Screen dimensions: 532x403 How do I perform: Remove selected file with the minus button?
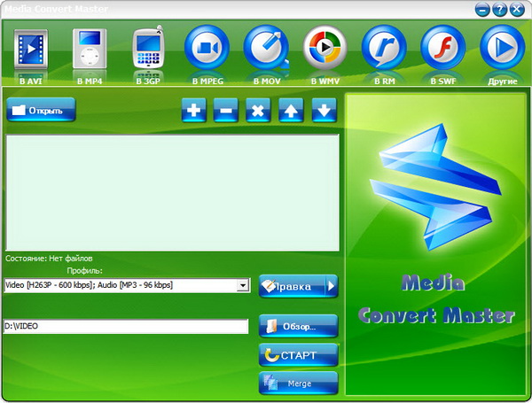(225, 110)
